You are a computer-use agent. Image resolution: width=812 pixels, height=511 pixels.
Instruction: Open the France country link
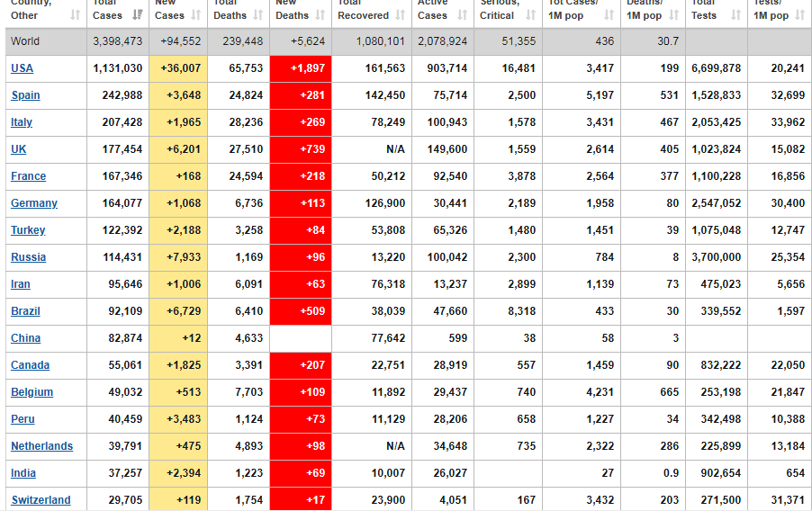click(29, 176)
